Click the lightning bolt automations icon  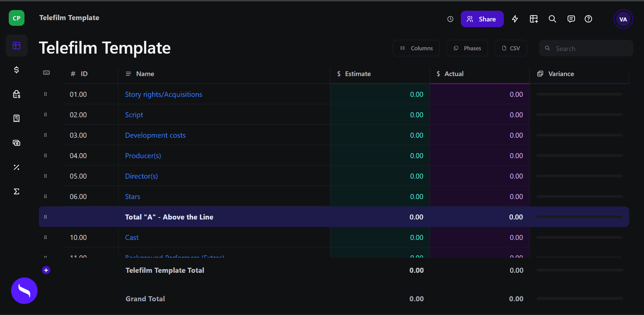[x=515, y=19]
